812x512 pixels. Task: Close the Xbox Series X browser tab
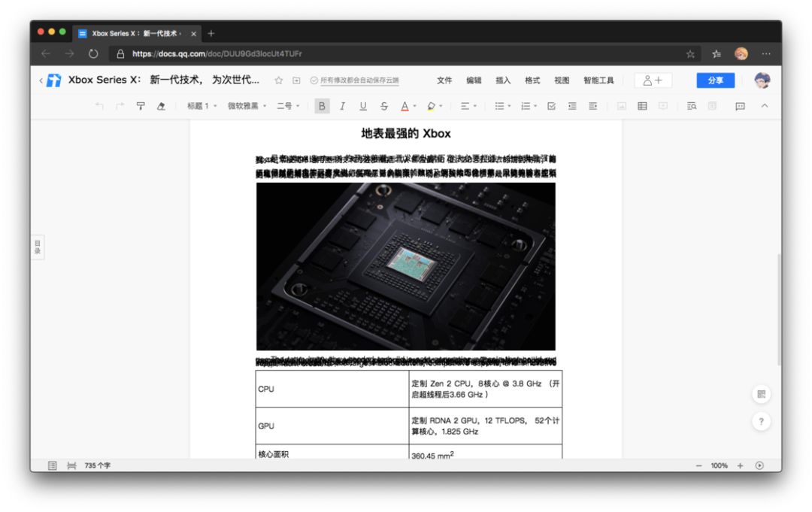pyautogui.click(x=193, y=34)
